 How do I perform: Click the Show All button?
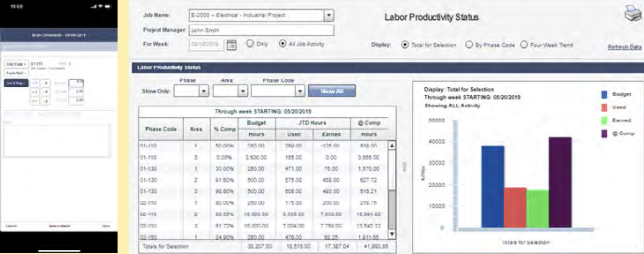332,91
